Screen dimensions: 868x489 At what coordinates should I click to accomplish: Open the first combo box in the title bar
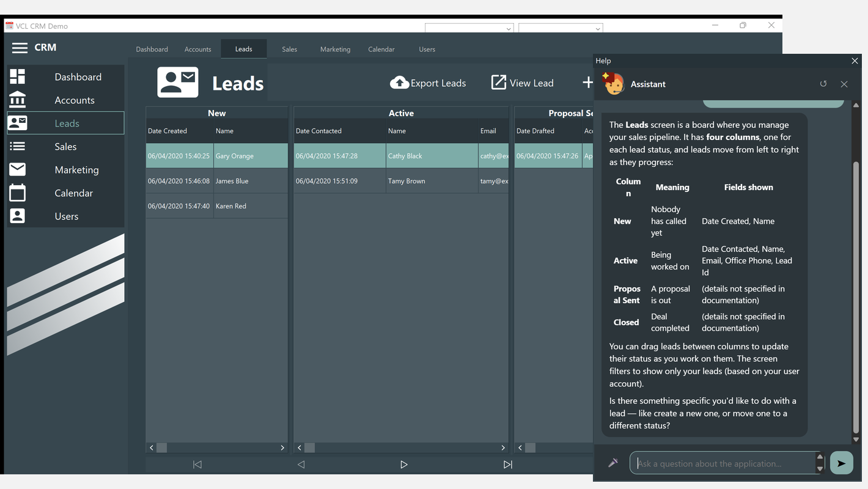pyautogui.click(x=469, y=28)
